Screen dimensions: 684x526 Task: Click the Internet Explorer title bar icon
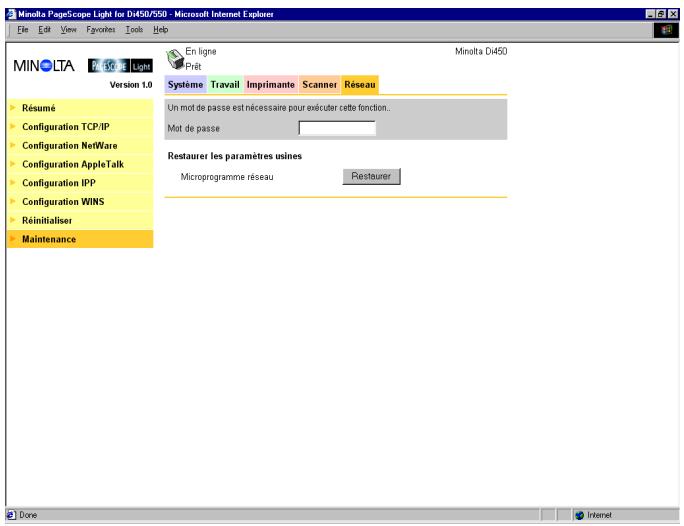(x=11, y=14)
